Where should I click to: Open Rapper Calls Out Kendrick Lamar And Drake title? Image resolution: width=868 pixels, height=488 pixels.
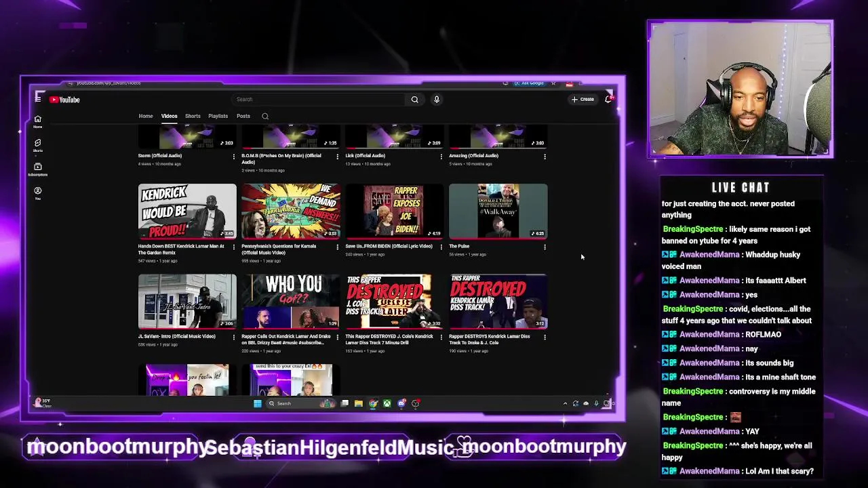click(286, 340)
